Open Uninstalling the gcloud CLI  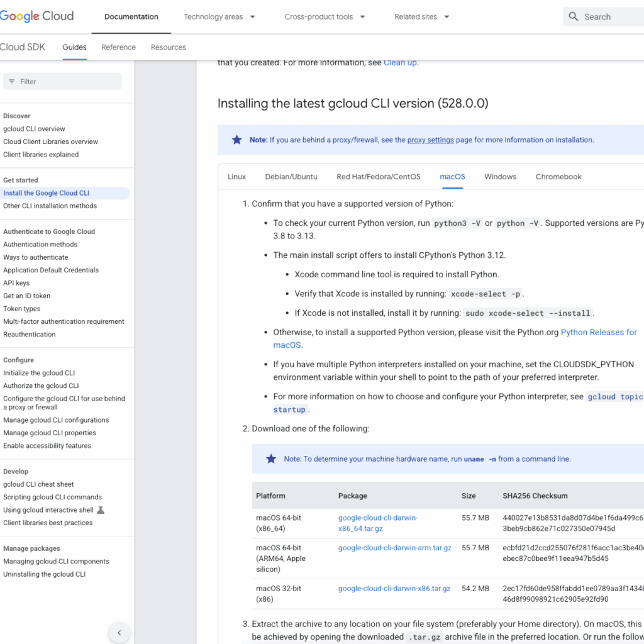[45, 574]
